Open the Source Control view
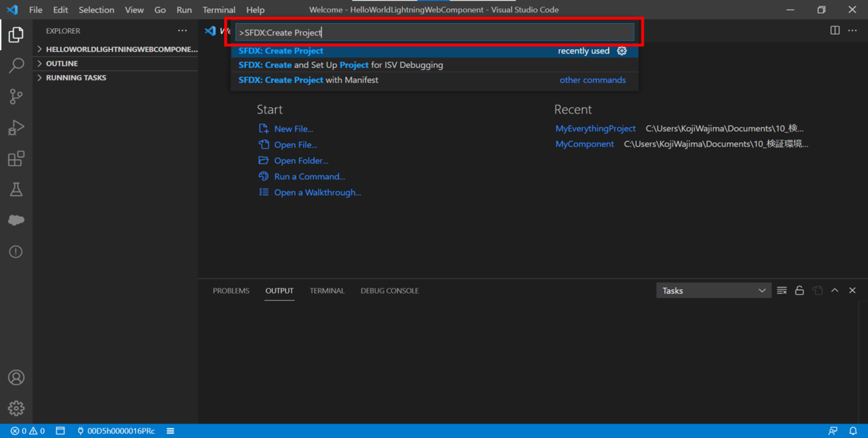The width and height of the screenshot is (868, 438). point(16,97)
